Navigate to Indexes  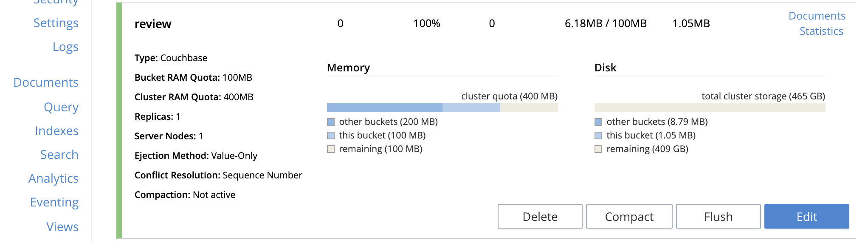click(x=56, y=131)
